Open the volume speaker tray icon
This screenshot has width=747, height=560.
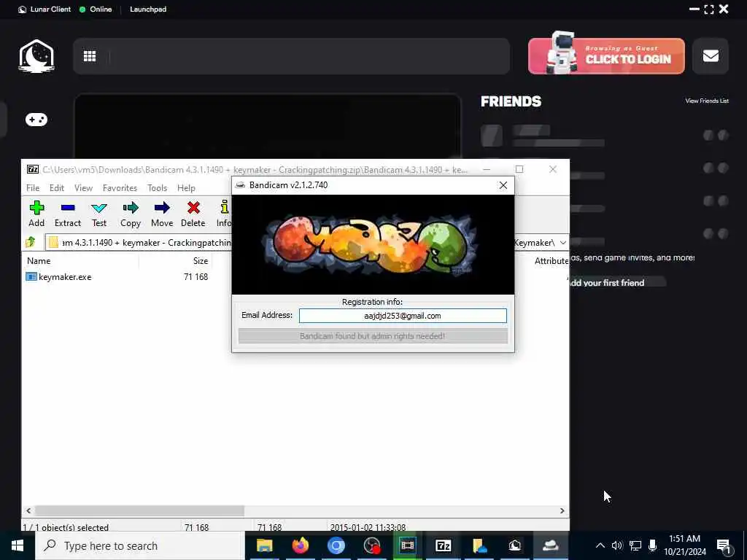617,545
